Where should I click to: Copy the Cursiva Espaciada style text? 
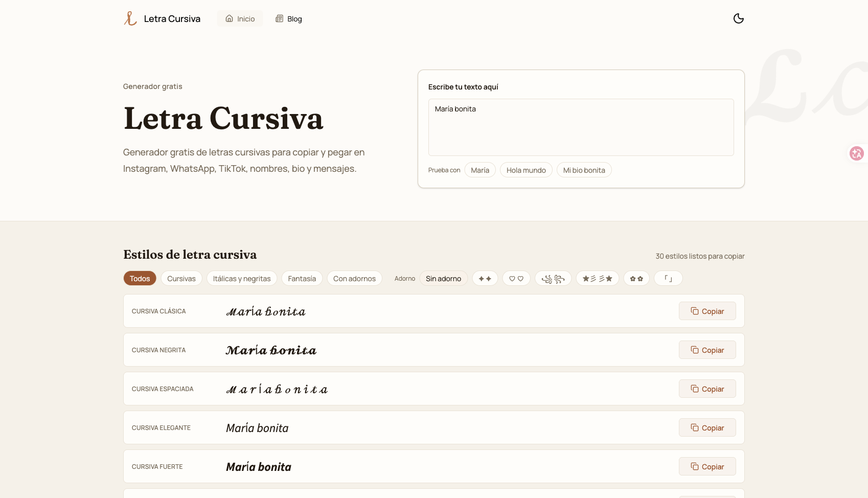tap(707, 389)
